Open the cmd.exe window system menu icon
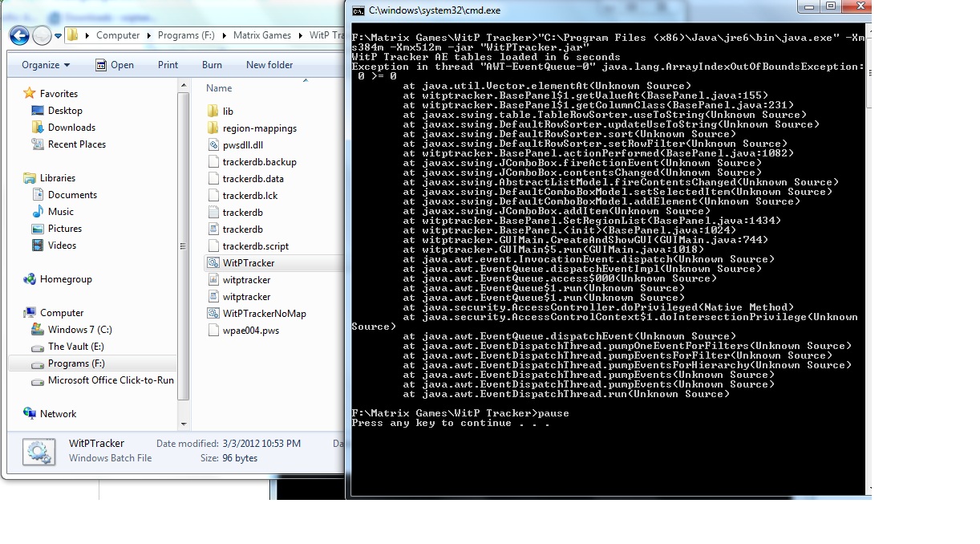This screenshot has width=980, height=544. tap(358, 10)
